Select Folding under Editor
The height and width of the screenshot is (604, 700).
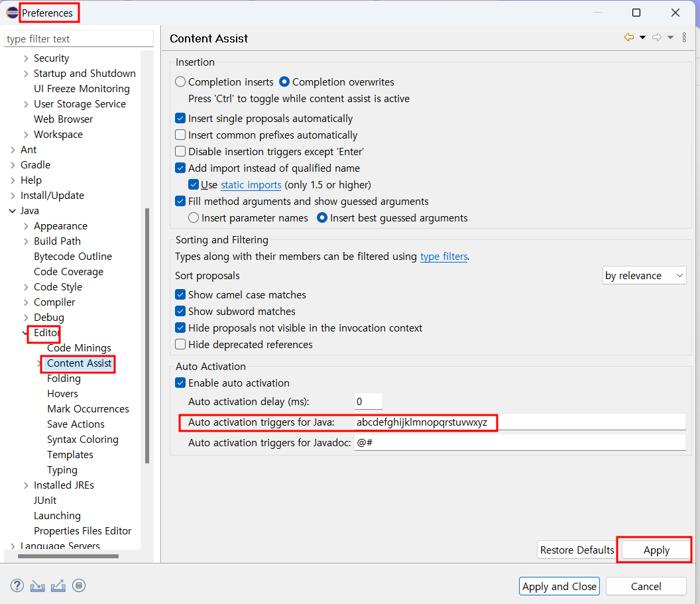click(x=64, y=379)
